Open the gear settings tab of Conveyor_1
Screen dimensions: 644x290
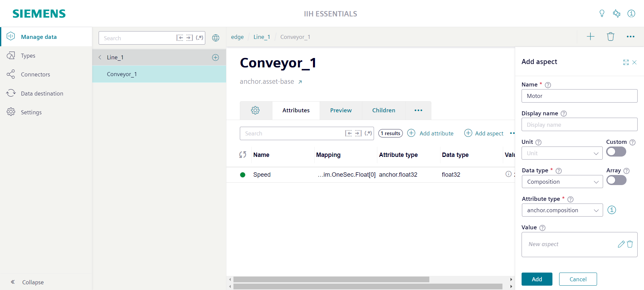[x=256, y=110]
